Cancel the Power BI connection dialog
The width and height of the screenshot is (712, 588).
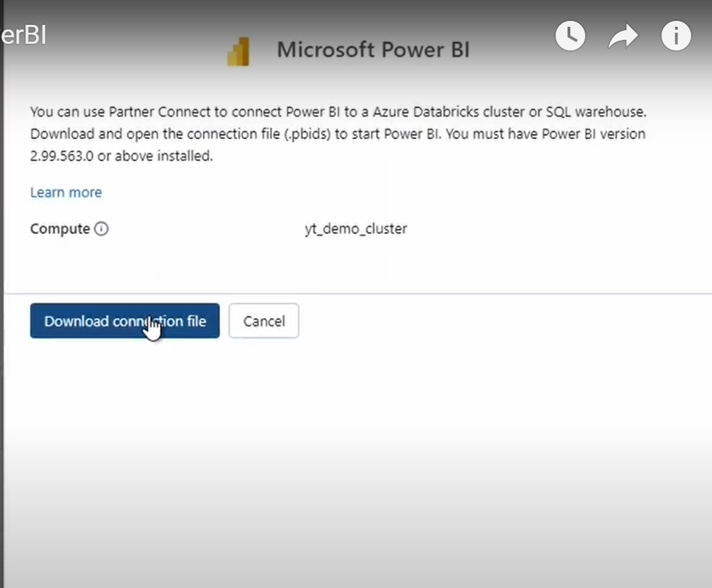[x=264, y=320]
